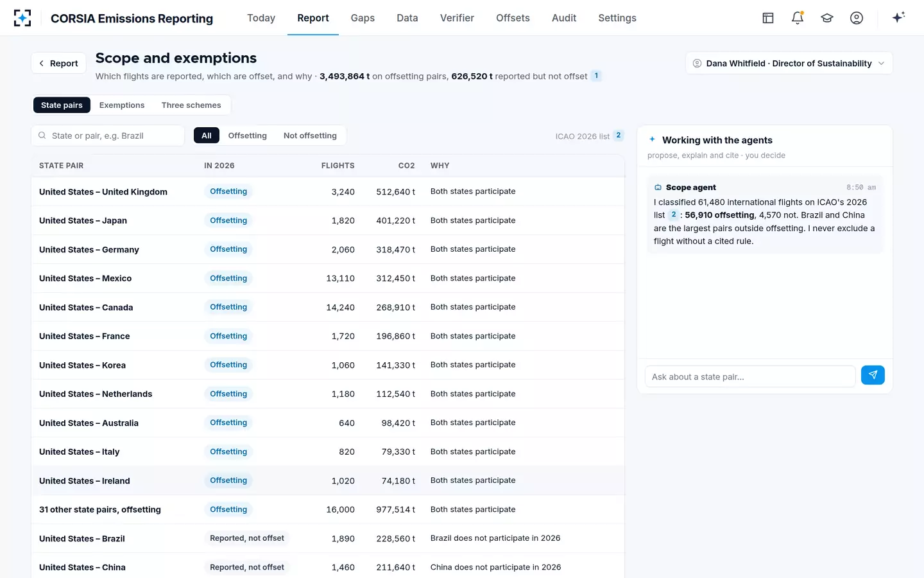Select the United States – Japan row
This screenshot has height=578, width=924.
pyautogui.click(x=328, y=220)
